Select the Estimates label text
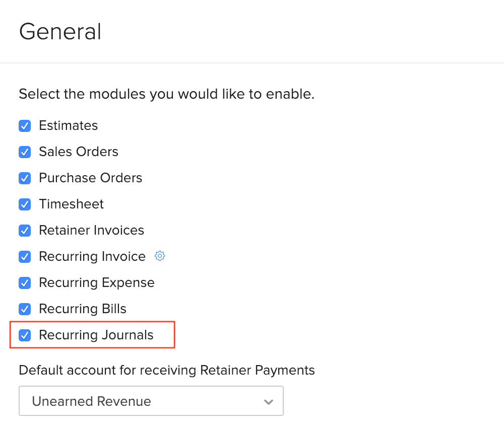504x432 pixels. click(x=68, y=126)
